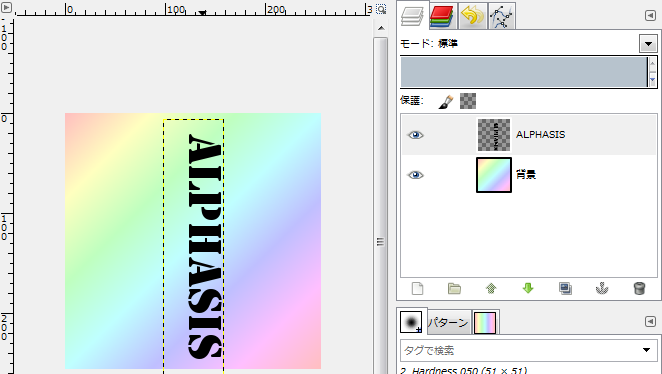Click the 背景 layer name
Screen dimensions: 662x374
click(526, 174)
